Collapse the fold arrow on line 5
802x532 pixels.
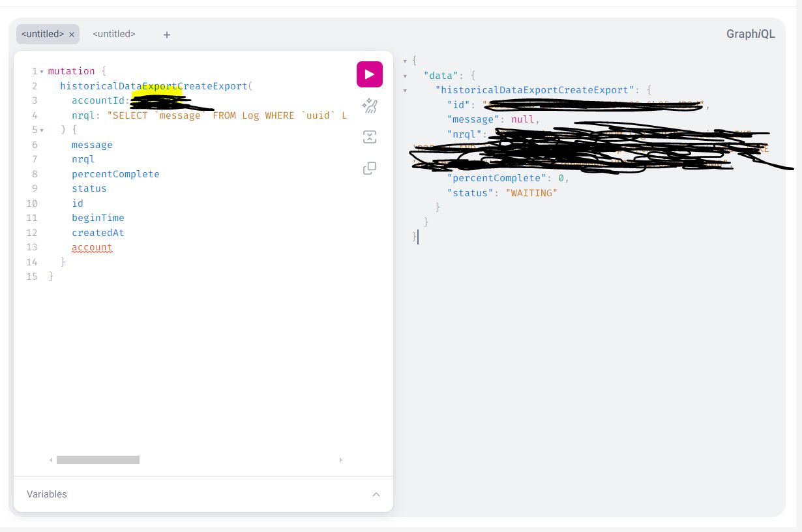pos(42,130)
